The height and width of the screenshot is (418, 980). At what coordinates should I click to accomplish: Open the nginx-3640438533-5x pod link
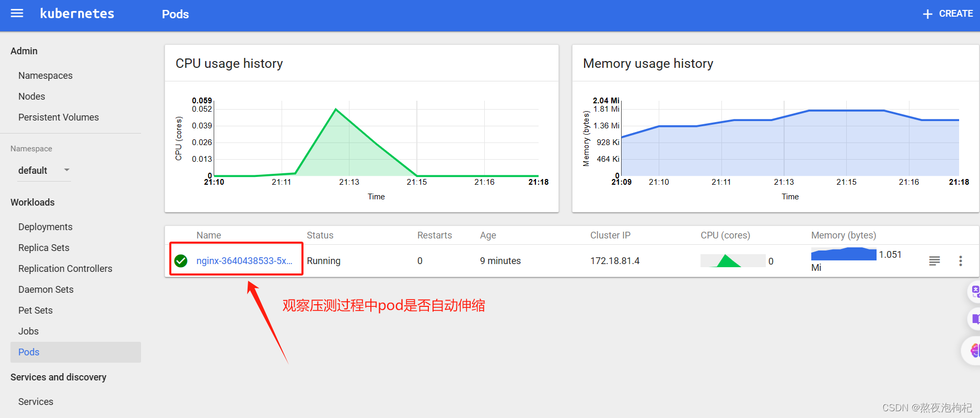pyautogui.click(x=244, y=261)
